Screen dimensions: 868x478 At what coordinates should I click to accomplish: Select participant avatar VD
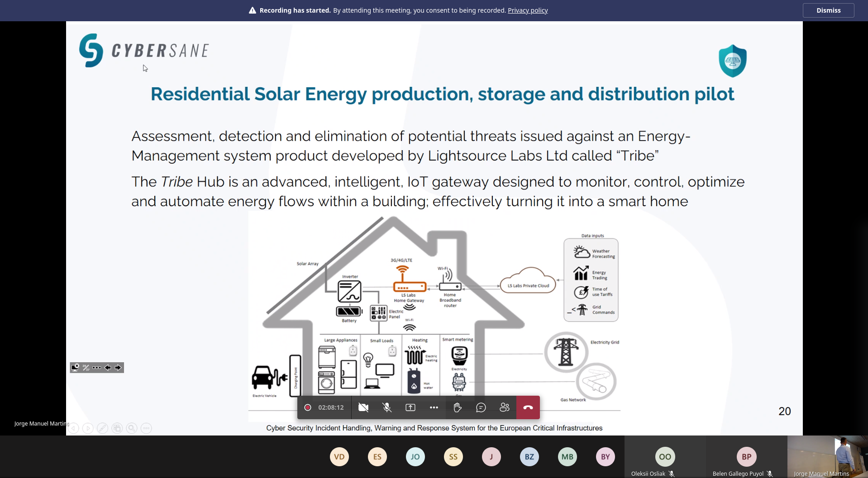pos(339,457)
